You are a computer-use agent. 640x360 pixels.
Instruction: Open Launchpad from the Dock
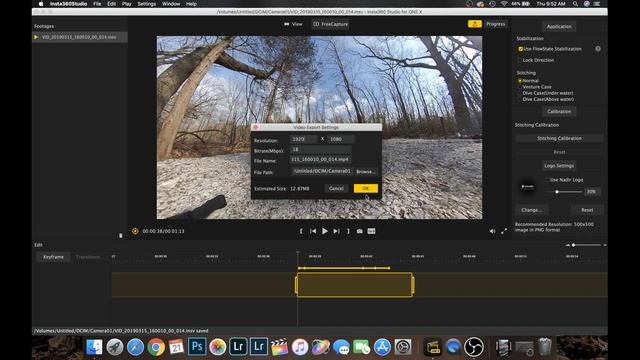(115, 347)
